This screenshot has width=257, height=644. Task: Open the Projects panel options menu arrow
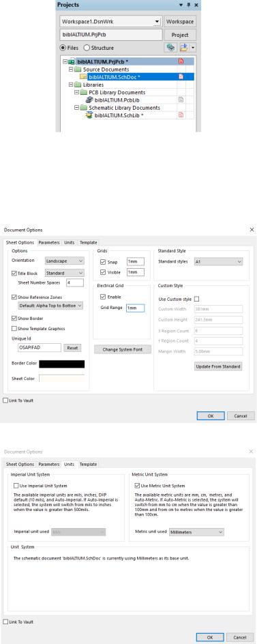[x=181, y=5]
